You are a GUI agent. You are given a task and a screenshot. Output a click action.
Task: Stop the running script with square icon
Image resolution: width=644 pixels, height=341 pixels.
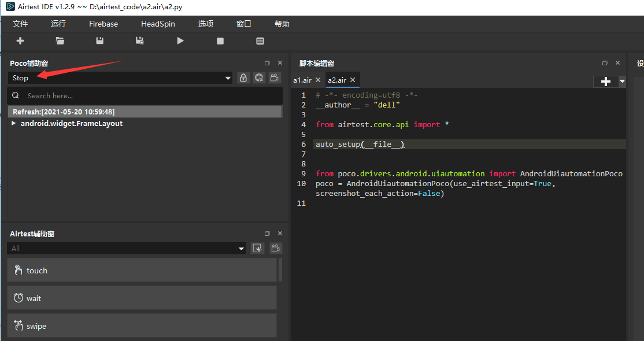coord(220,41)
